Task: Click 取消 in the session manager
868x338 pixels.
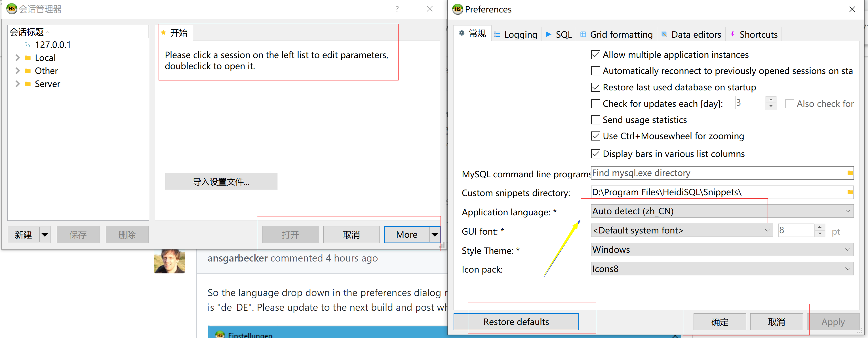Action: (351, 235)
